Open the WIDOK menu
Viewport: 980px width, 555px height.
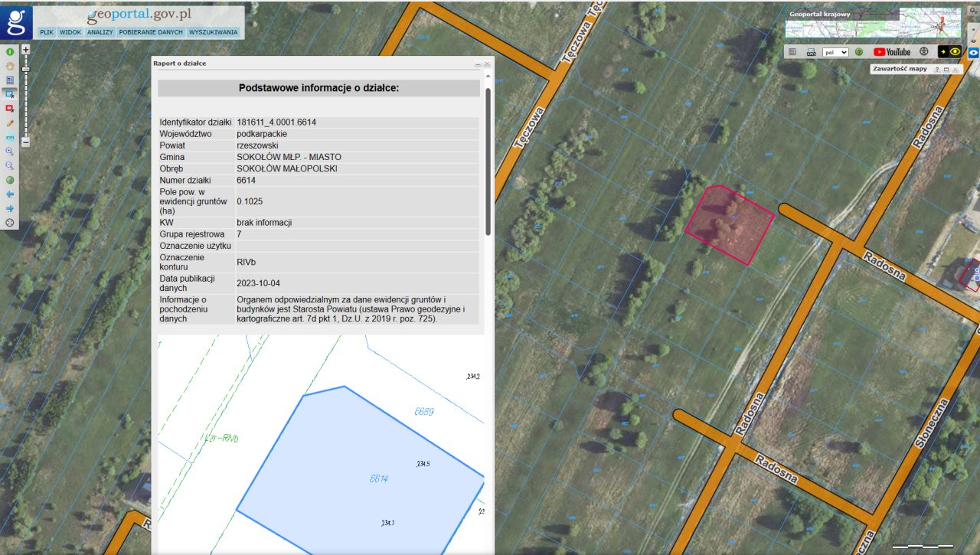click(x=70, y=33)
